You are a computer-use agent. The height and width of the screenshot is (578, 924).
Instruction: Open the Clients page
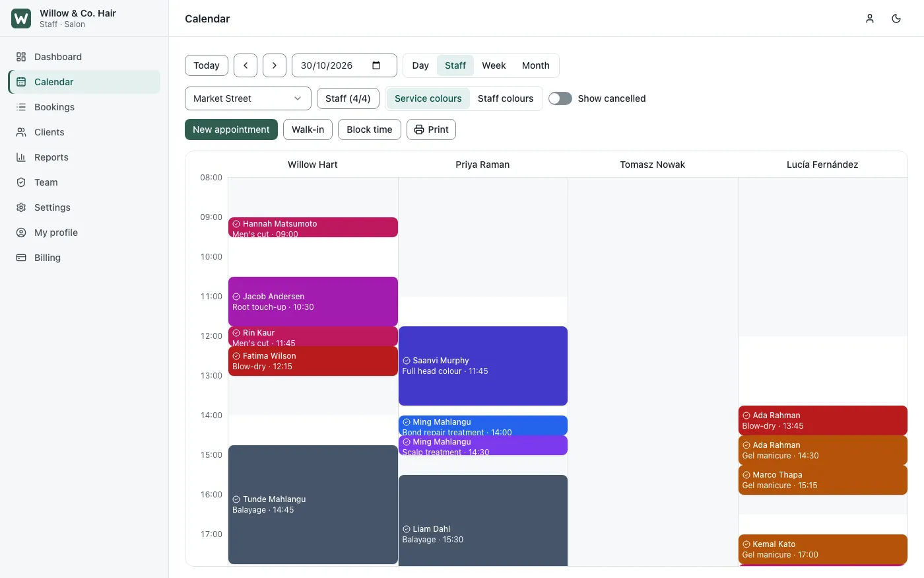[x=84, y=132]
